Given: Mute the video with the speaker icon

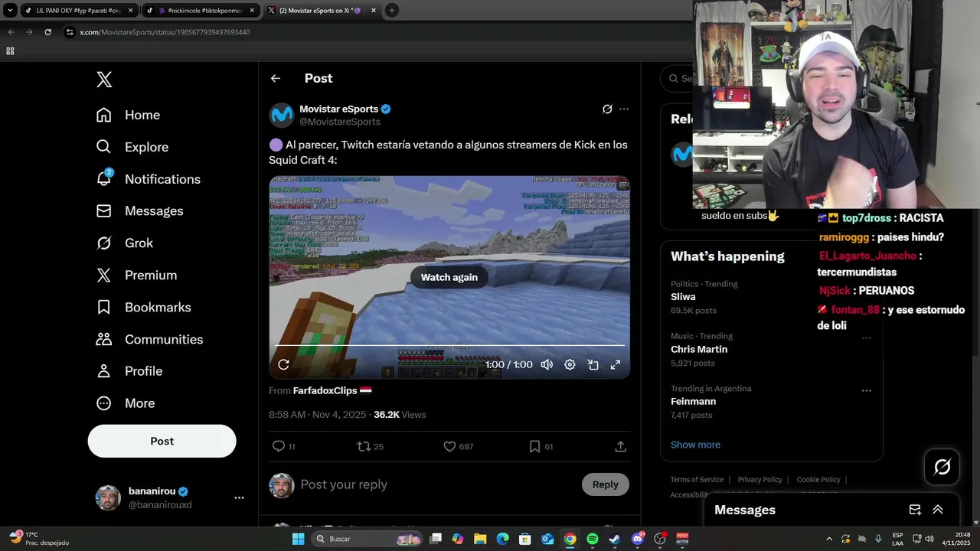Looking at the screenshot, I should (x=547, y=365).
